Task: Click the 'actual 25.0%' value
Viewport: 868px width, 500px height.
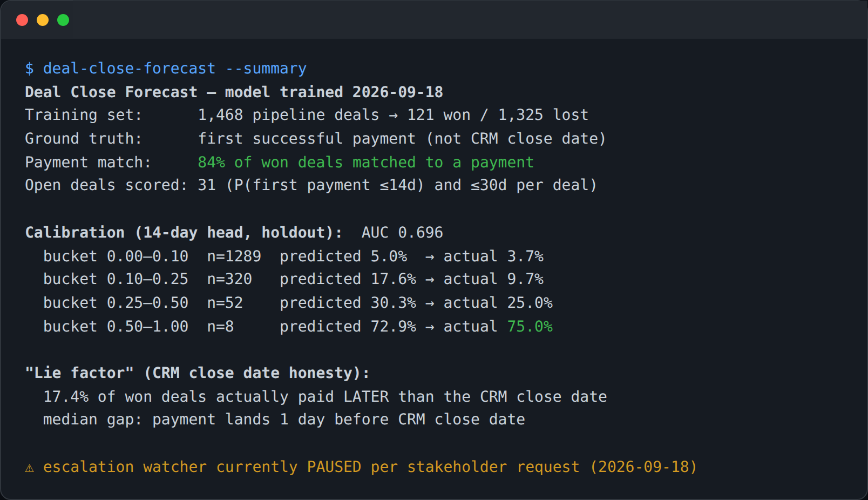Action: point(498,303)
